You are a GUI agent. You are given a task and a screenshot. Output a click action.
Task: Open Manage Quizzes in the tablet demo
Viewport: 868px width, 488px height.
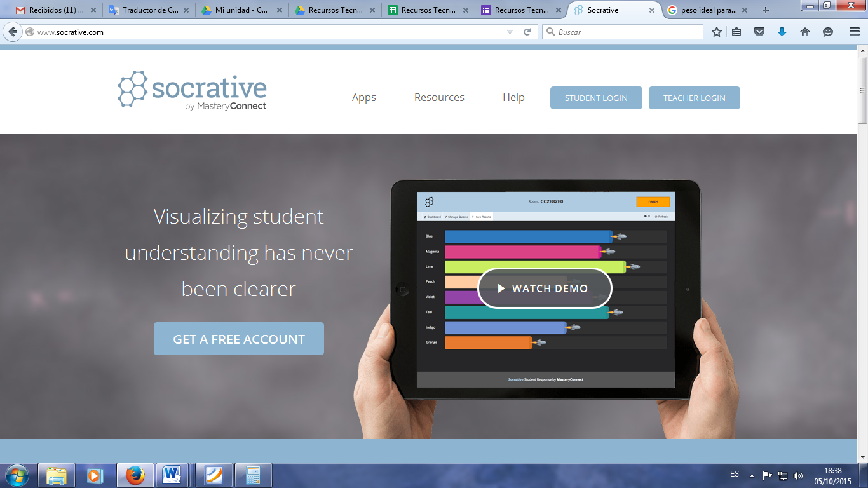457,215
